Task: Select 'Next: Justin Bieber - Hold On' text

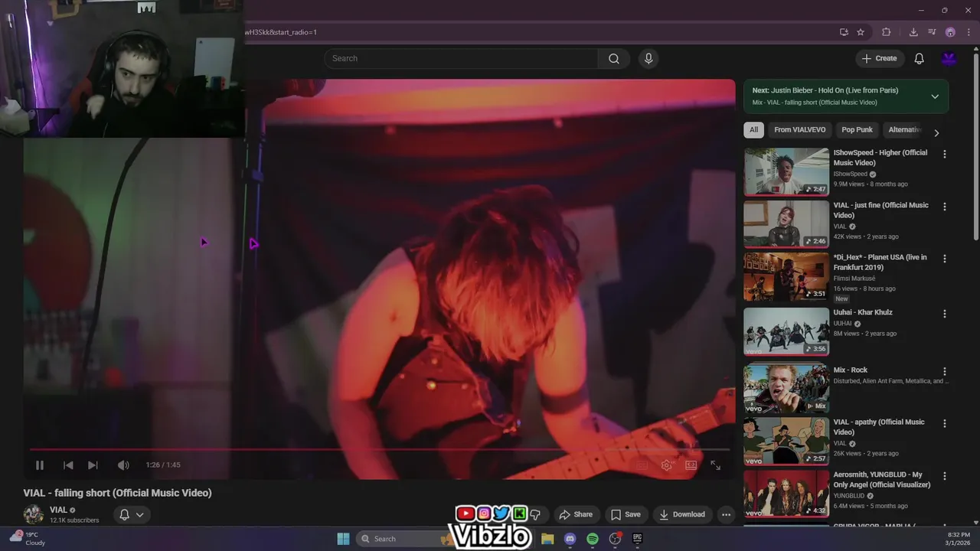Action: [x=825, y=90]
